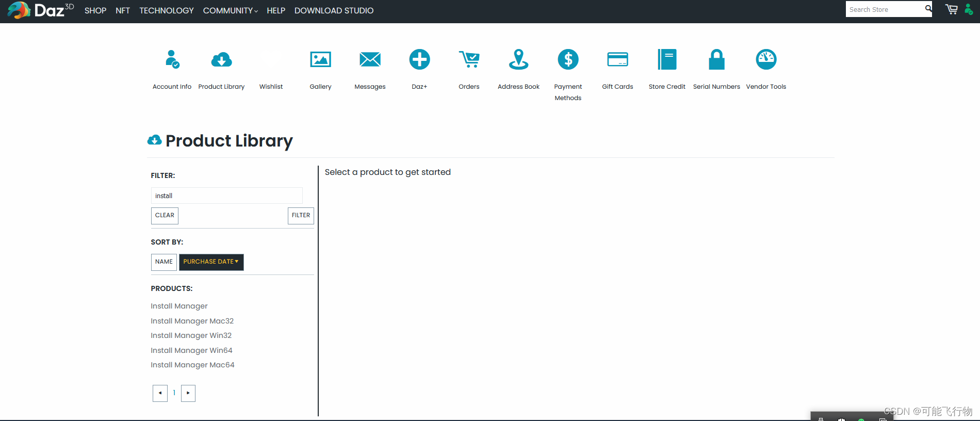Open the Messages envelope icon
Image resolution: width=980 pixels, height=421 pixels.
(x=370, y=59)
